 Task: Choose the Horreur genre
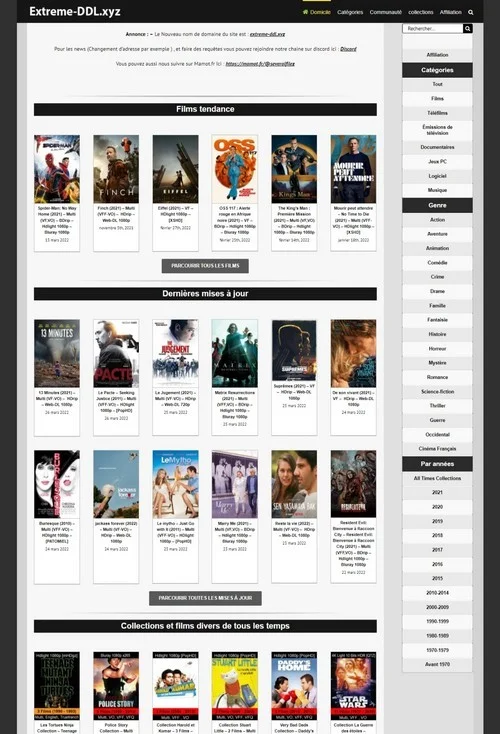437,349
